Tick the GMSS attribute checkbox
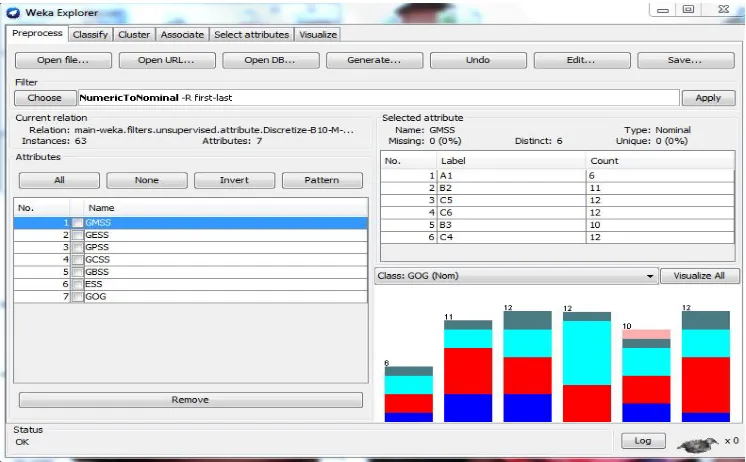The width and height of the screenshot is (746, 462). click(77, 223)
